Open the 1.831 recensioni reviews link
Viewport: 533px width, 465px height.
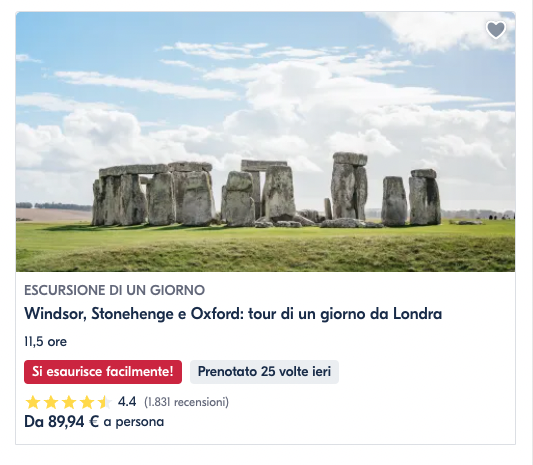point(187,402)
